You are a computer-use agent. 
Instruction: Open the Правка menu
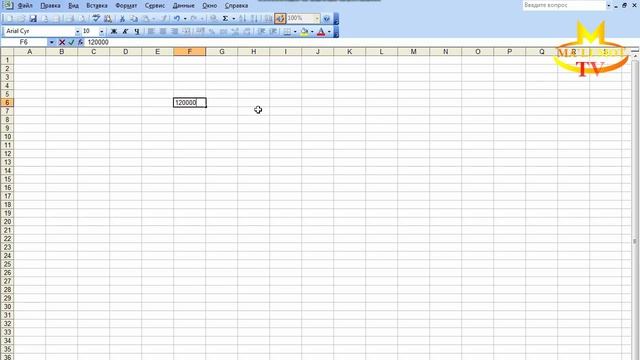(50, 6)
